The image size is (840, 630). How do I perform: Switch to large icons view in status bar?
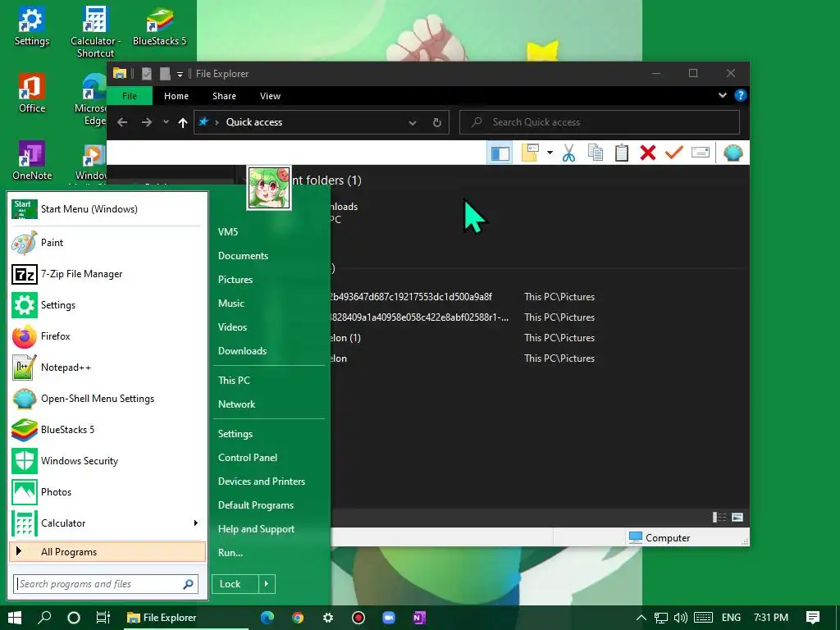coord(737,517)
